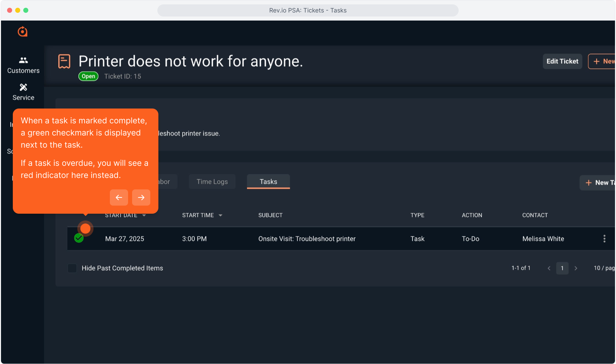The image size is (616, 364).
Task: Click the ticket icon beside the title
Action: click(x=64, y=61)
